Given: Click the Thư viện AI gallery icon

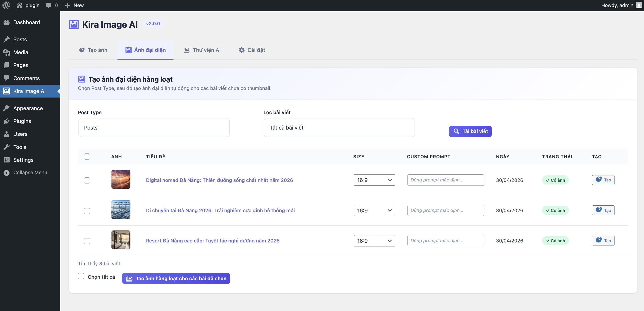Looking at the screenshot, I should click(187, 50).
